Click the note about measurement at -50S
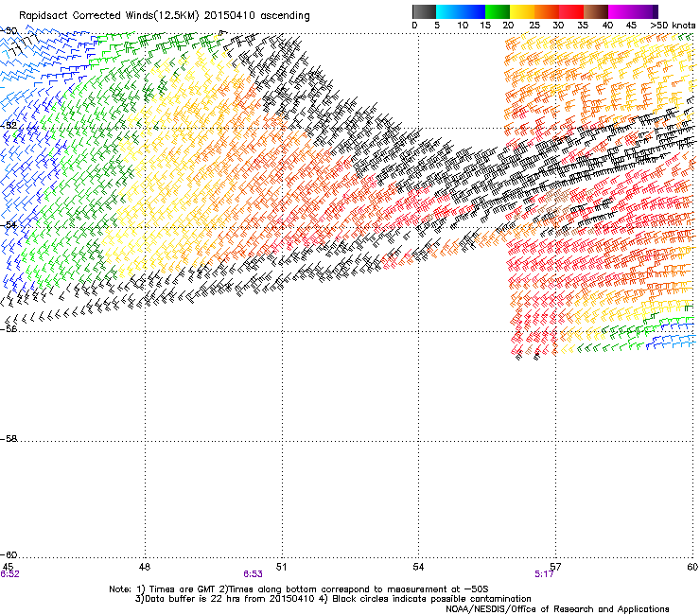Screen dimensions: 700x615 [353, 589]
